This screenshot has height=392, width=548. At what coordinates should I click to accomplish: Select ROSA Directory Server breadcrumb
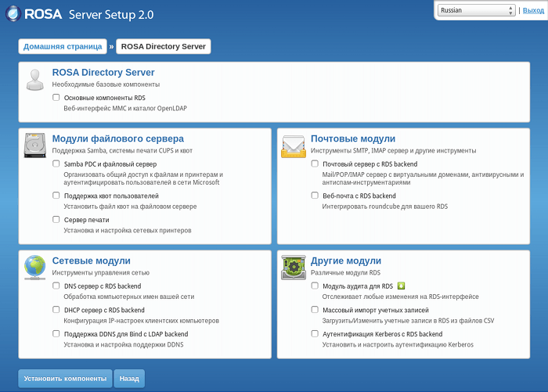click(x=163, y=46)
